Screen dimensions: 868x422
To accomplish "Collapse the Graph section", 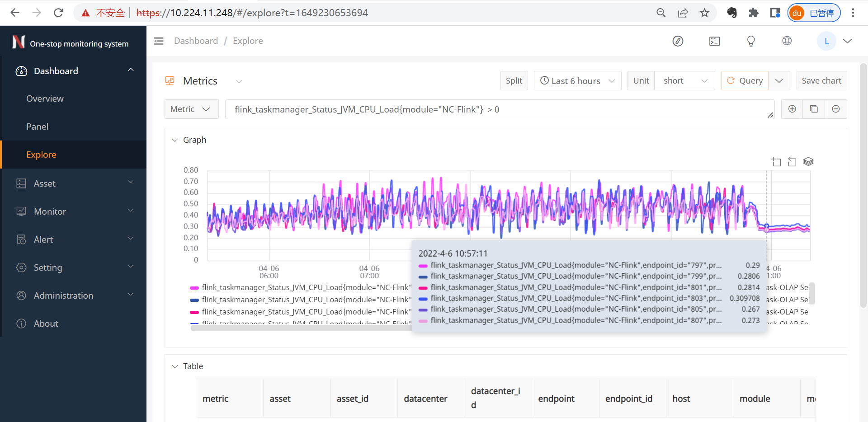I will coord(175,140).
